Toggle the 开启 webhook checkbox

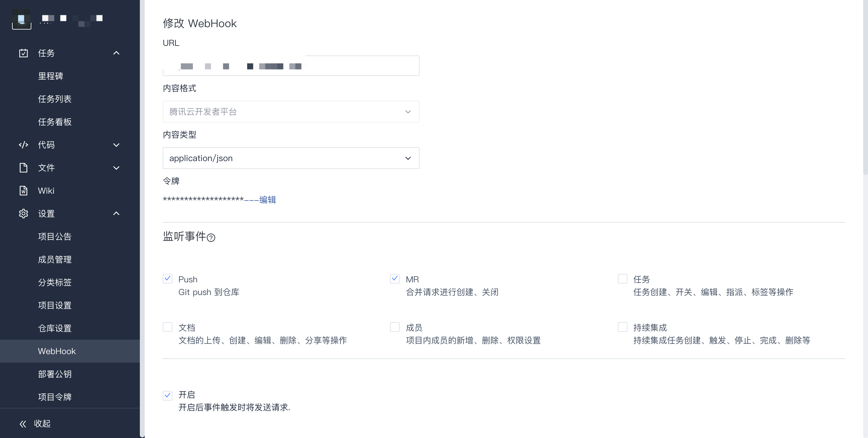pos(168,395)
